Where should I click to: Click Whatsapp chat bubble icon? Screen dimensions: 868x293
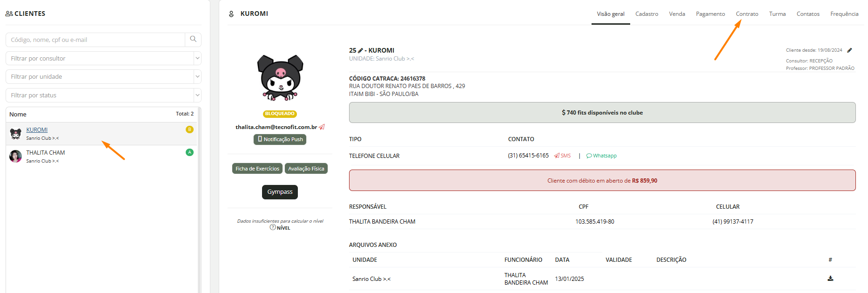589,156
